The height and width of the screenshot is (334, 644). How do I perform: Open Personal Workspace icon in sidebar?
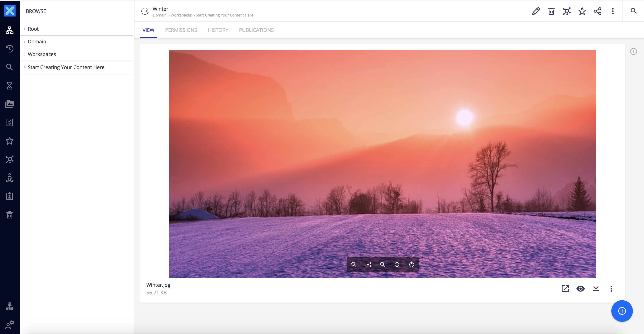(x=9, y=178)
